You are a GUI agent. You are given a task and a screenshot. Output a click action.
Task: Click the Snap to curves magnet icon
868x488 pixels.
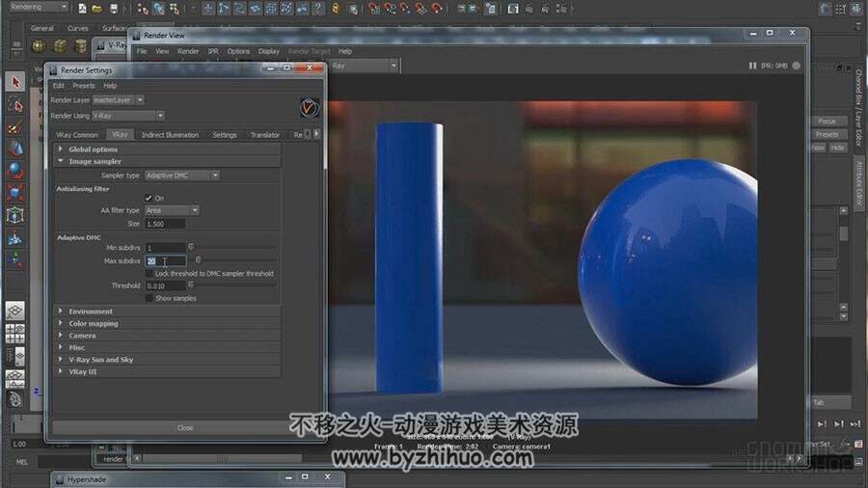click(x=390, y=9)
